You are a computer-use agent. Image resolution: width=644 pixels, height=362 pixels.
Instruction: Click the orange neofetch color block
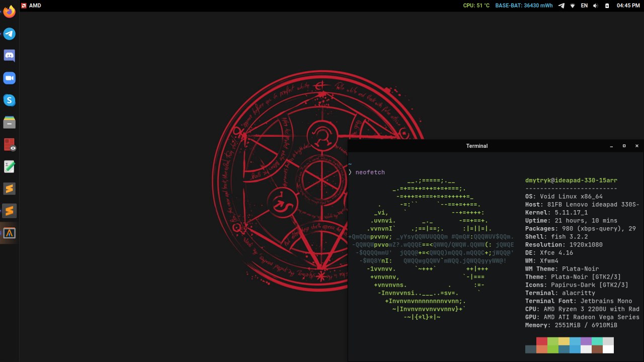pos(542,349)
